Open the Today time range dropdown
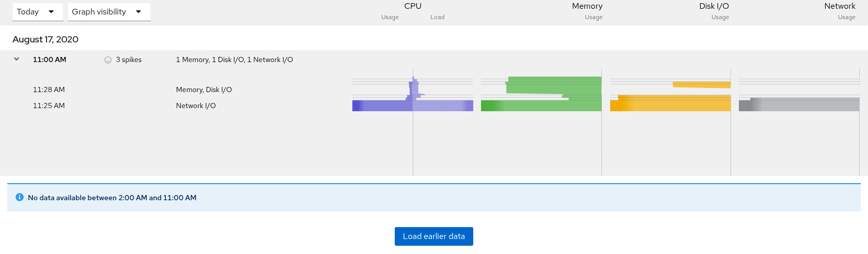This screenshot has width=868, height=254. point(38,12)
